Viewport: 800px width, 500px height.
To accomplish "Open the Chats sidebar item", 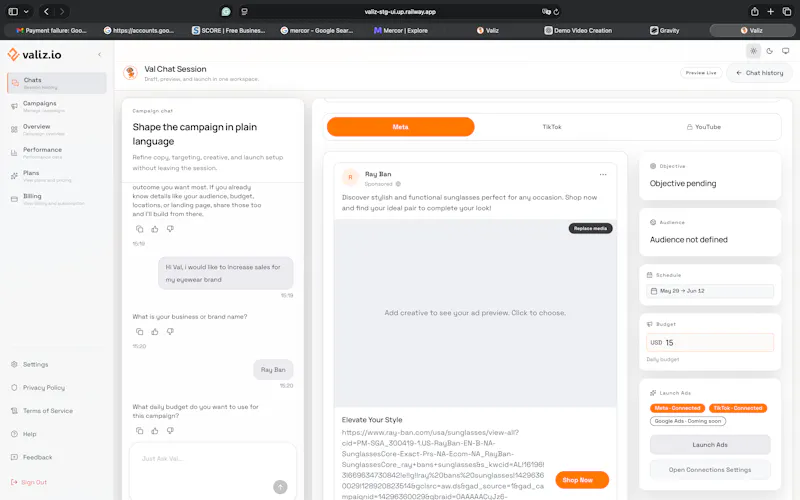I will pyautogui.click(x=57, y=83).
